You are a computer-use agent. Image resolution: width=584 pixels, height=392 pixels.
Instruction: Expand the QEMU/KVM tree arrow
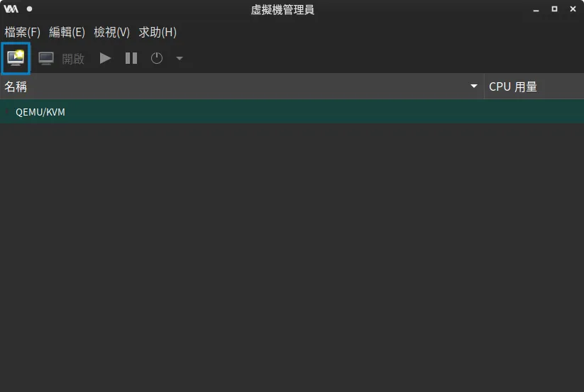coord(8,111)
